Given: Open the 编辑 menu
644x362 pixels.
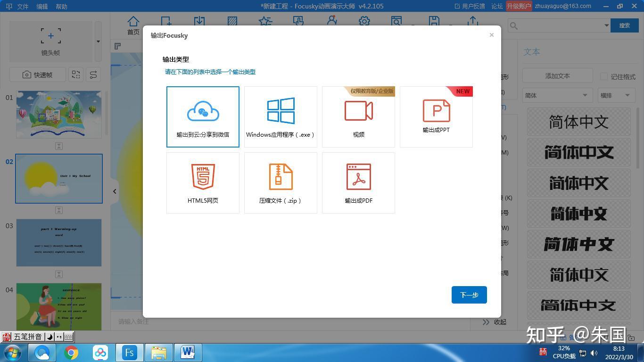Looking at the screenshot, I should [x=42, y=7].
